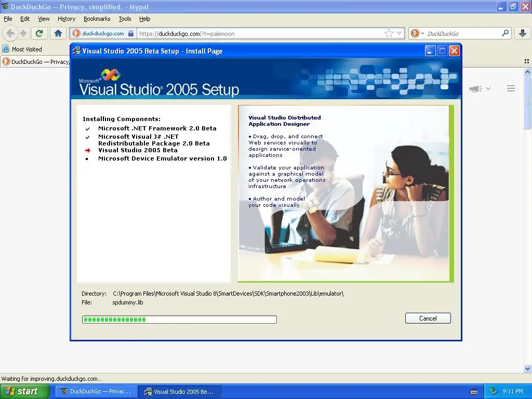The height and width of the screenshot is (399, 532).
Task: Open the Help menu
Action: point(144,19)
